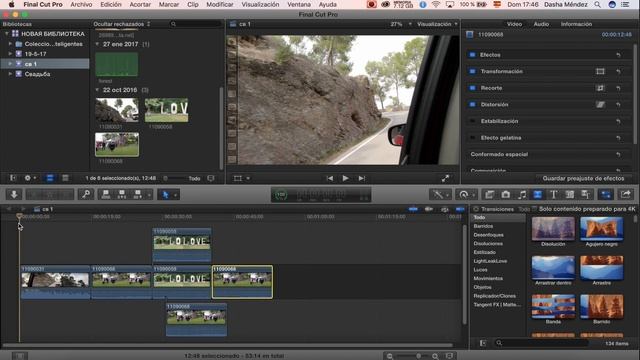Open the Archivo menu
This screenshot has height=360, width=640.
(81, 4)
